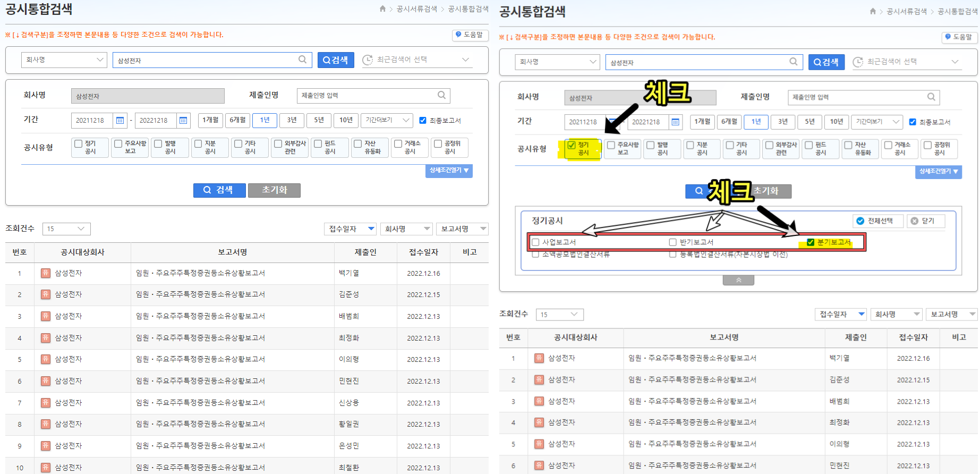Screen dimensions: 980x474
Task: Open end date calendar icon in left panel
Action: pyautogui.click(x=183, y=121)
